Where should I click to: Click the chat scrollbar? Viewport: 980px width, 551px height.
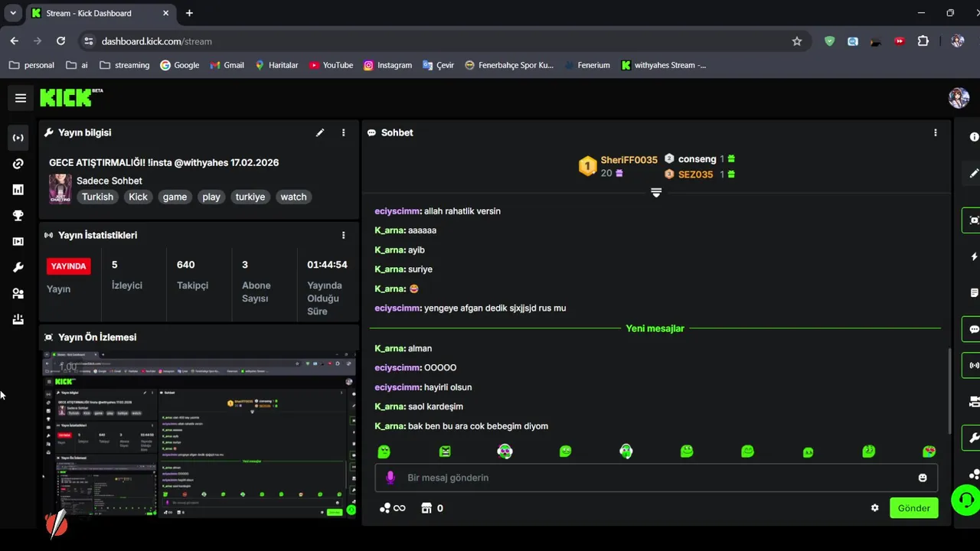[949, 390]
